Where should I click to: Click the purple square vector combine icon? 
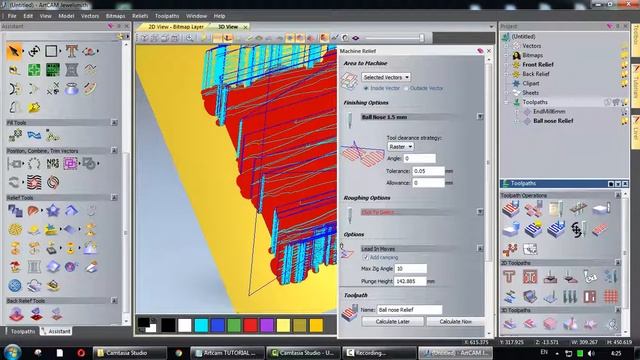(x=71, y=164)
